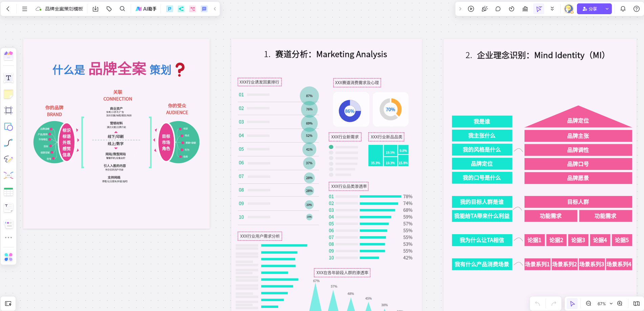This screenshot has height=311, width=644.
Task: Click the purple comment plugin icon
Action: (x=204, y=9)
